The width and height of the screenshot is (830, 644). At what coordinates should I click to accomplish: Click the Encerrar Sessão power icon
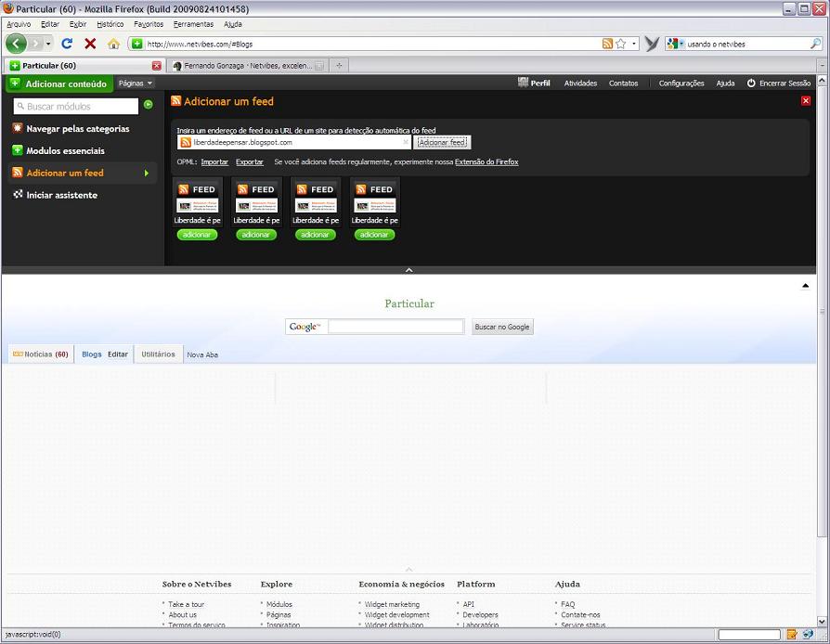pos(751,84)
